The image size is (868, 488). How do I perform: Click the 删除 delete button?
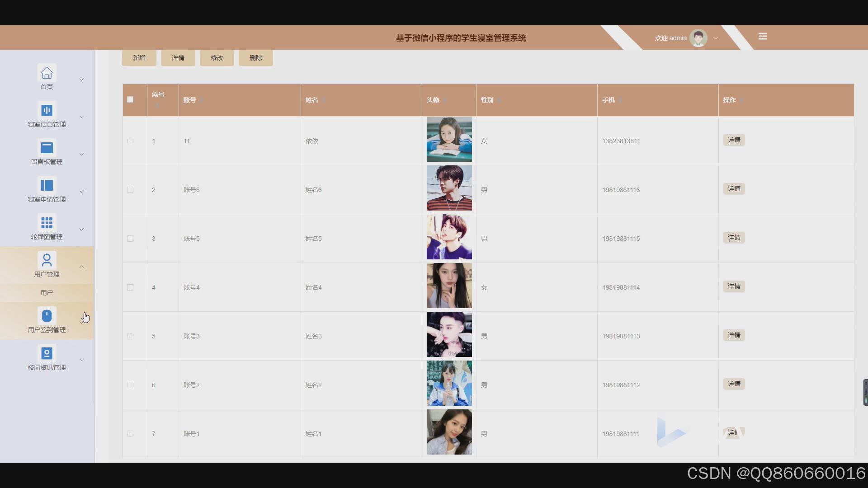[256, 58]
